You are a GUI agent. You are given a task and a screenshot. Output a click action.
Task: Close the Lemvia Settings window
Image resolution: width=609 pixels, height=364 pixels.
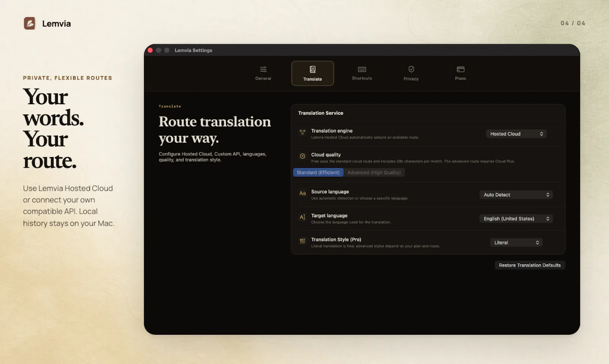click(x=150, y=50)
